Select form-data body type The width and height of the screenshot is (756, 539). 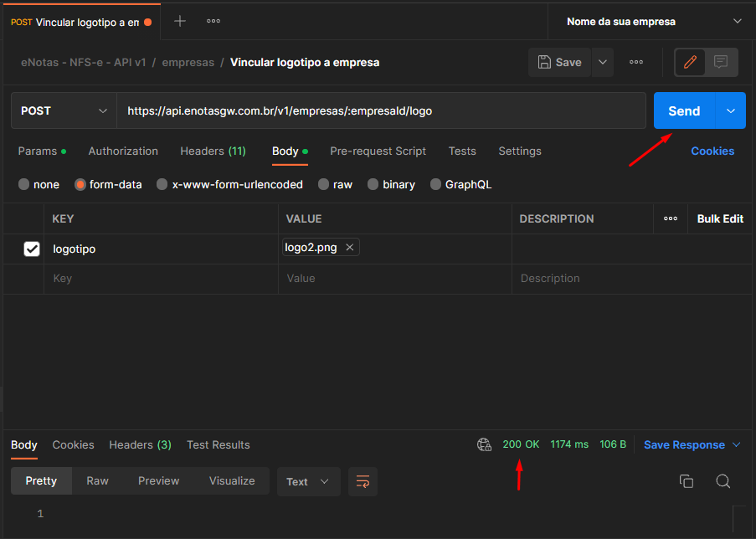(108, 185)
